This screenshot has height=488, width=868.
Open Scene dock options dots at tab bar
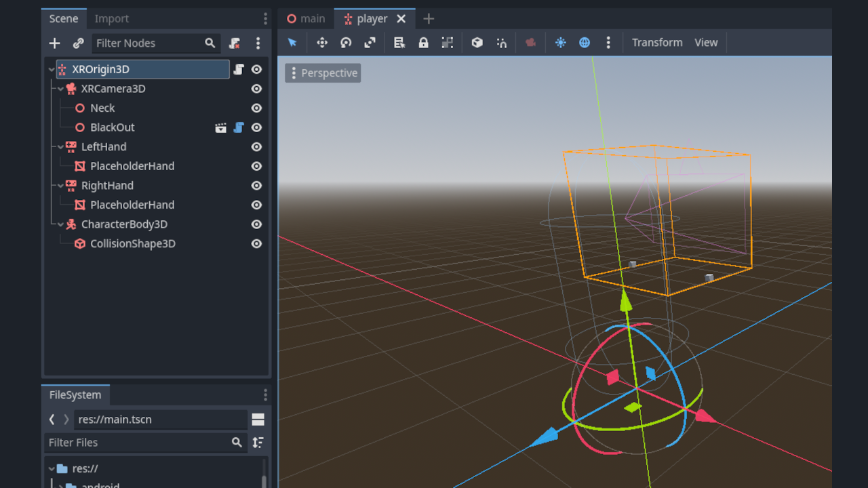(x=265, y=18)
